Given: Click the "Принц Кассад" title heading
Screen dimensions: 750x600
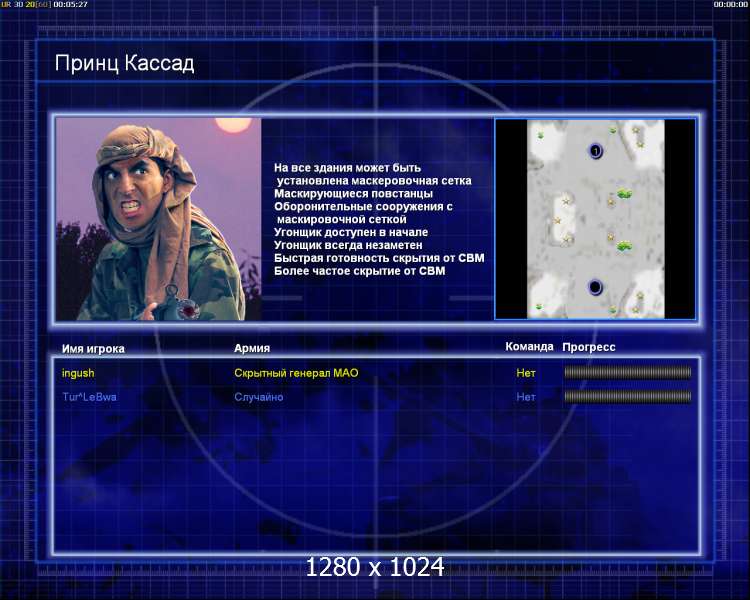Looking at the screenshot, I should tap(124, 64).
